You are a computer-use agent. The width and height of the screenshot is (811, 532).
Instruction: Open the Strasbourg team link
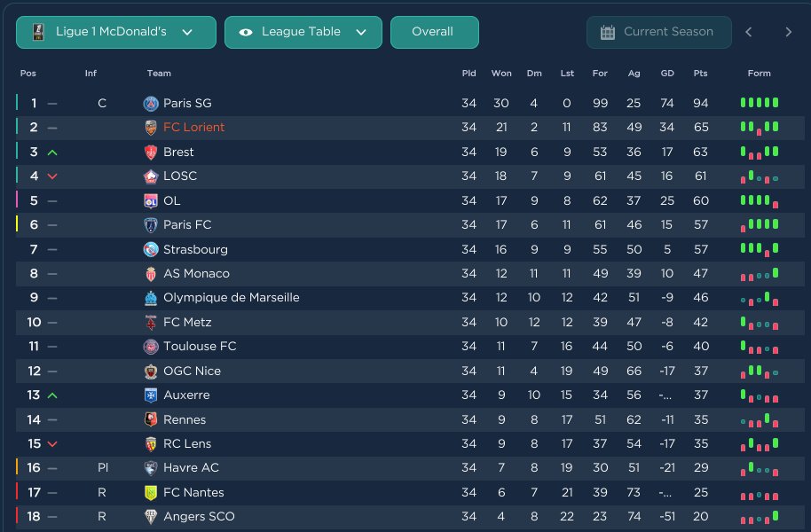coord(195,250)
